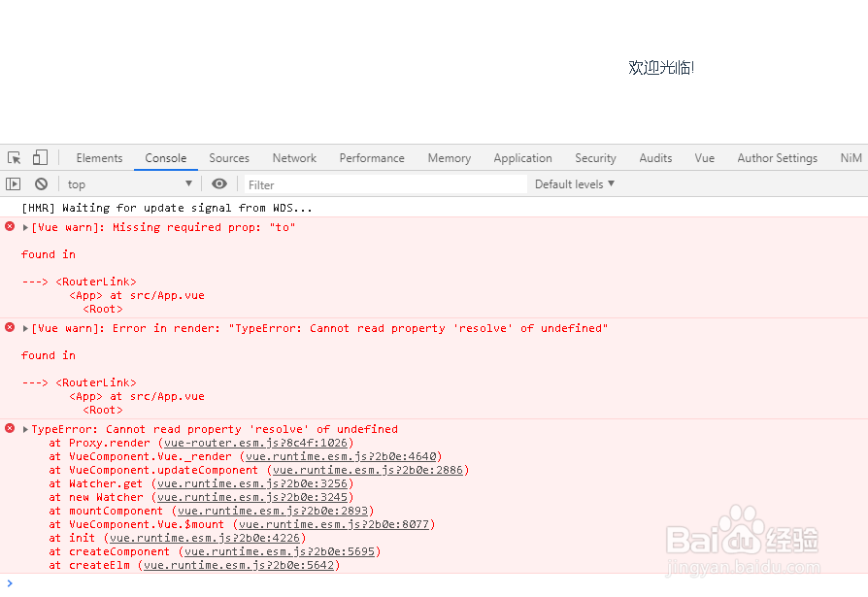Open vue.runtime.esm.js?2b0e:3245 source link
This screenshot has height=597, width=868.
(x=252, y=497)
